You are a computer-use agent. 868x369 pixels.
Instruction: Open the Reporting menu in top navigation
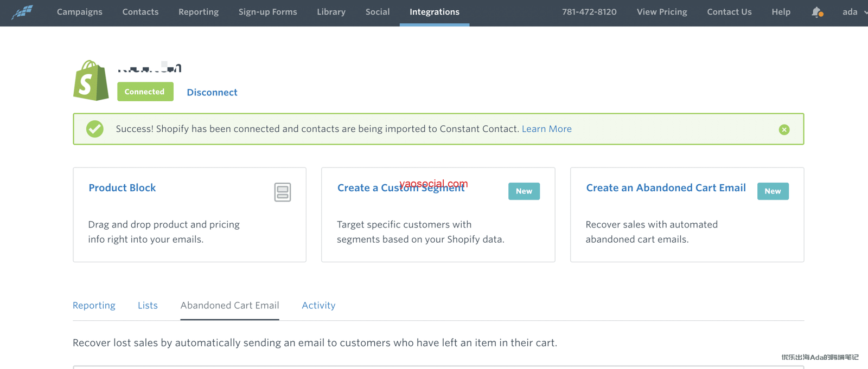pos(199,12)
